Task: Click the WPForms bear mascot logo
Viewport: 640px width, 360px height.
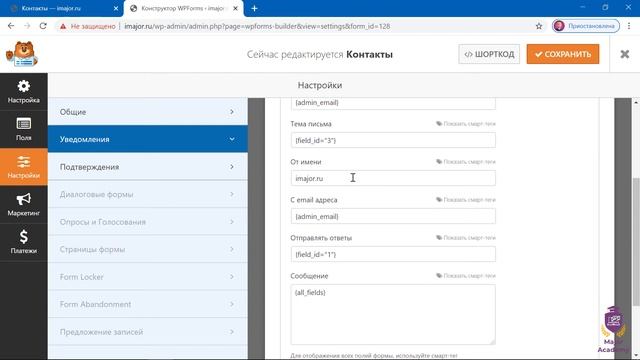Action: tap(22, 54)
